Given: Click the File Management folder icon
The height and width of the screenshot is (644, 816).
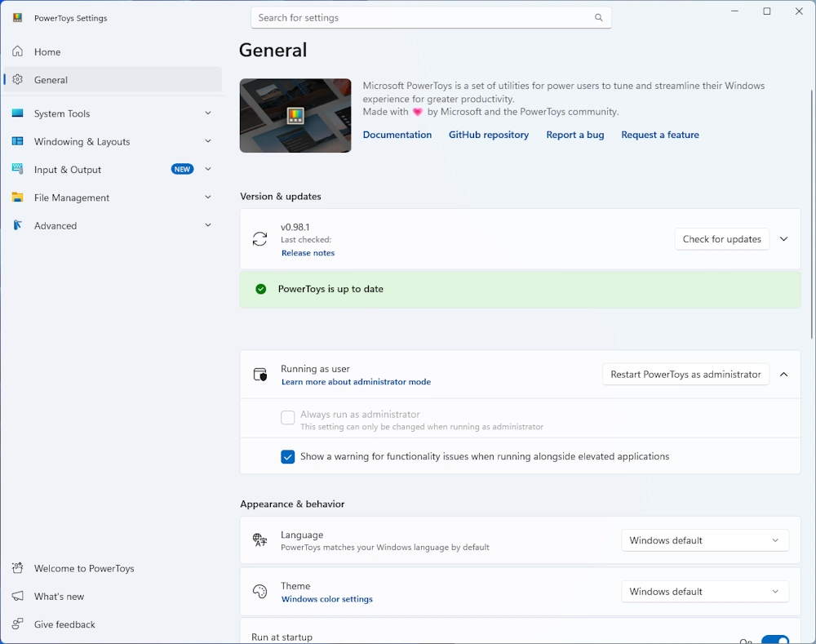Looking at the screenshot, I should tap(18, 198).
